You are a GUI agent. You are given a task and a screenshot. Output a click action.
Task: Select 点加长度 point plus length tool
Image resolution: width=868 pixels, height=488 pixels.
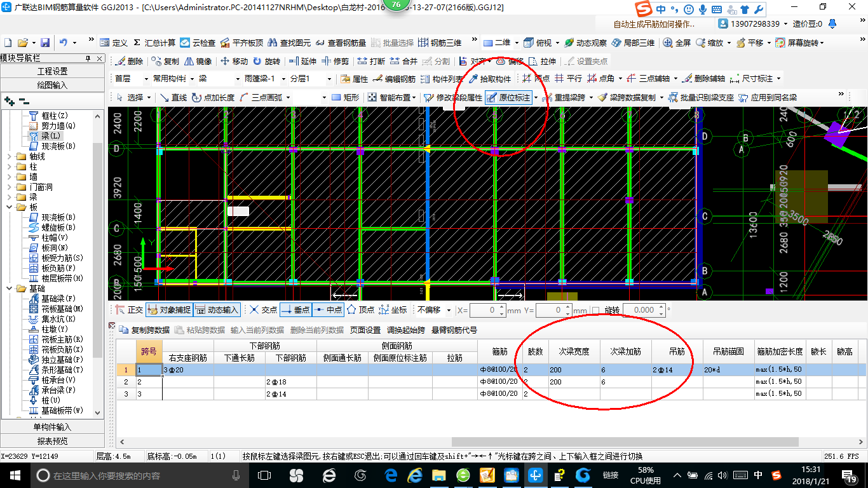tap(213, 97)
